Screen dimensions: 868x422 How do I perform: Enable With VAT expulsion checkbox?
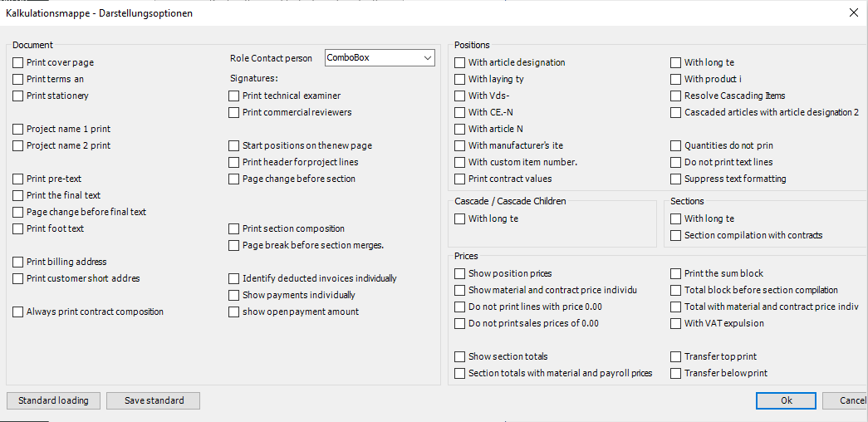pos(675,323)
